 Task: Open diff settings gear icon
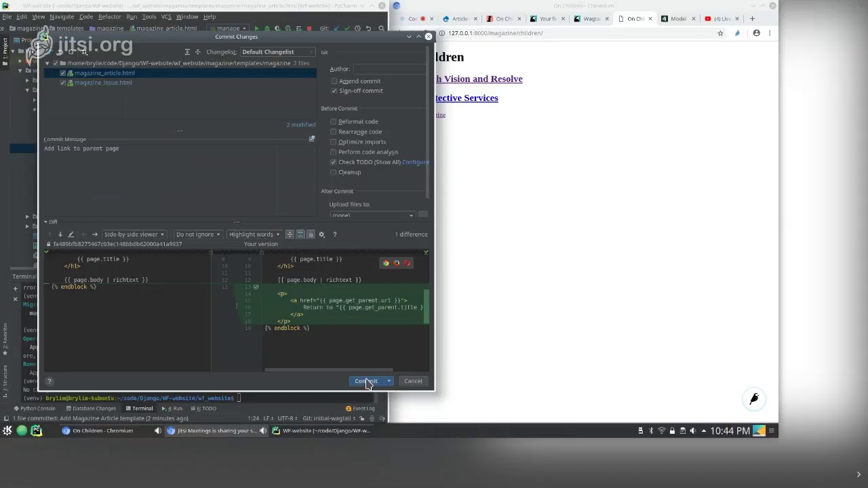tap(322, 235)
